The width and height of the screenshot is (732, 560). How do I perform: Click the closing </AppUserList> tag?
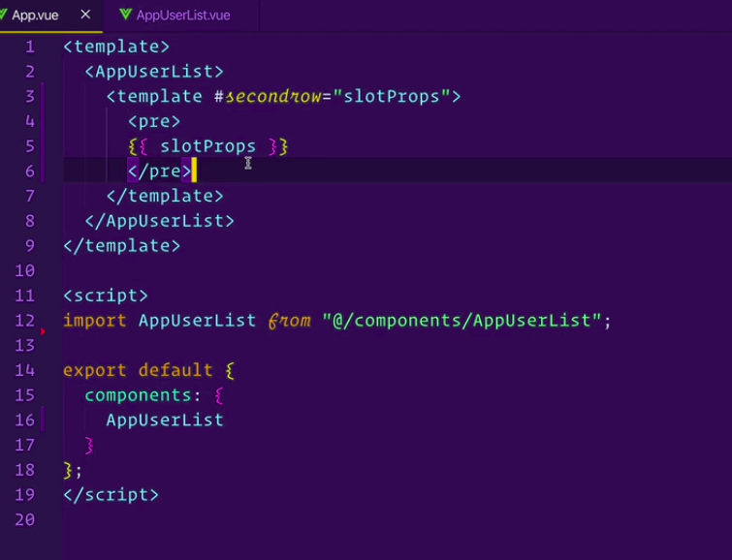point(159,220)
